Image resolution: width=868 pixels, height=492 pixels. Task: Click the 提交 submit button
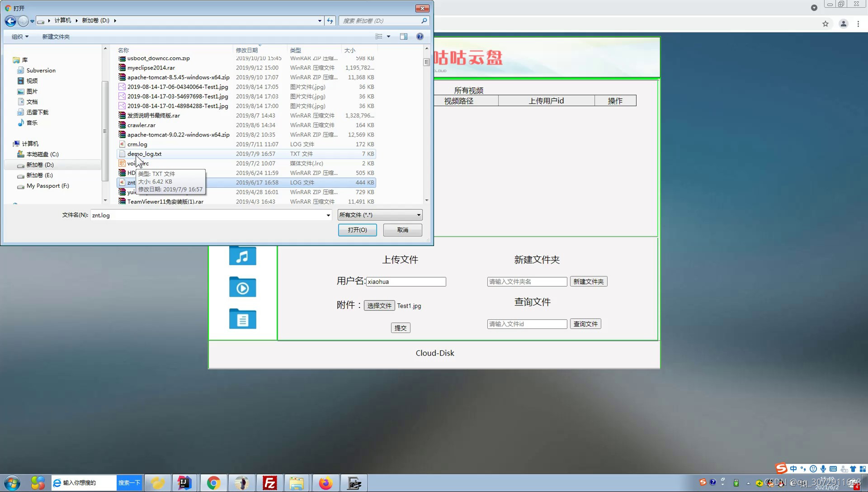tap(401, 328)
